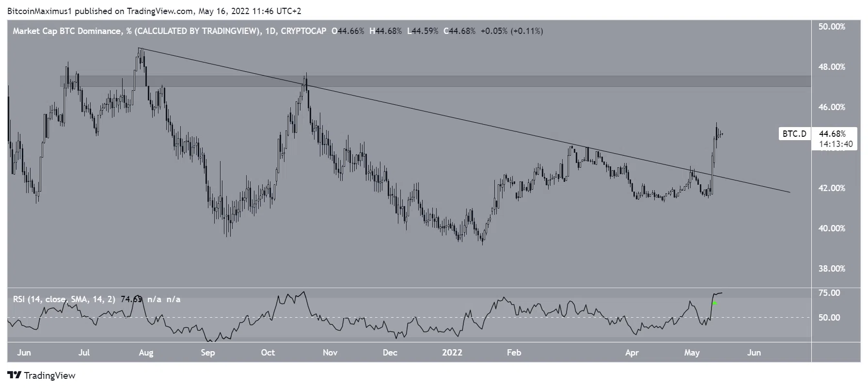Click the 2022 label on time axis
This screenshot has height=388, width=868.
coord(451,353)
